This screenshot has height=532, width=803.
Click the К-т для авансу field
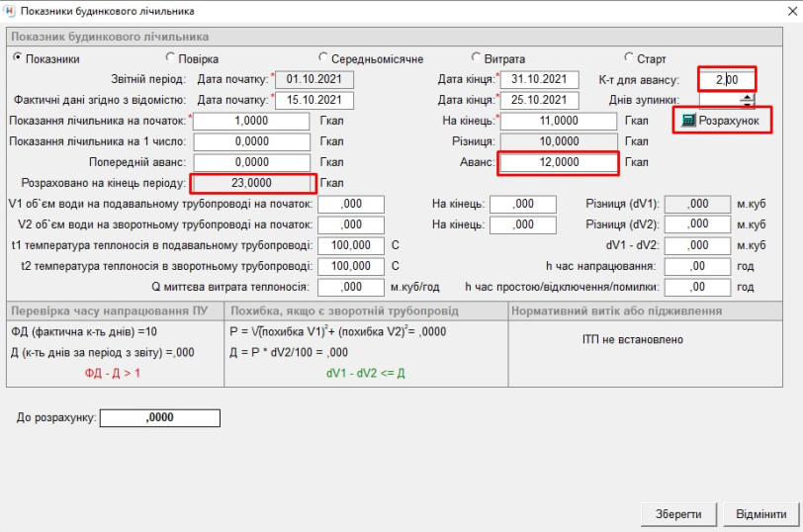(x=726, y=80)
